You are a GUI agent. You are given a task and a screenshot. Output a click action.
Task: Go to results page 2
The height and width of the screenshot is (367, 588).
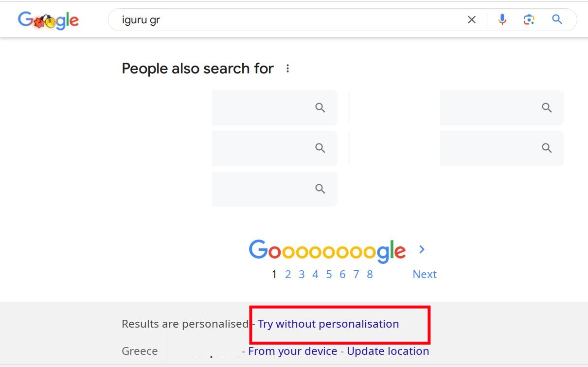pyautogui.click(x=288, y=275)
